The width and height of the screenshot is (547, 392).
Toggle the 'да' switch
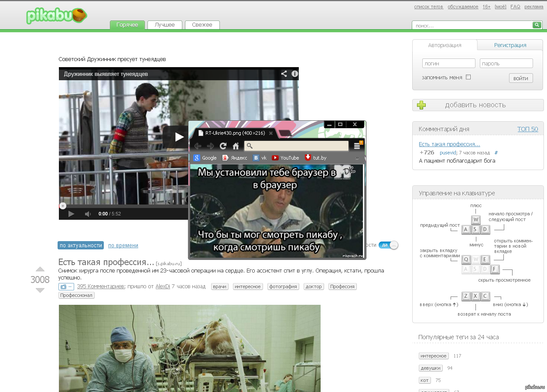click(x=388, y=245)
